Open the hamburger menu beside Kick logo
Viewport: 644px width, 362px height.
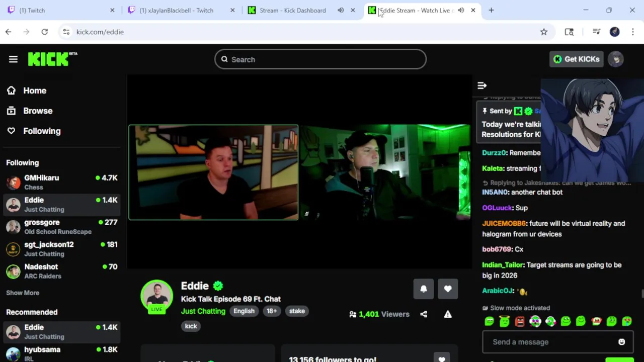(13, 59)
